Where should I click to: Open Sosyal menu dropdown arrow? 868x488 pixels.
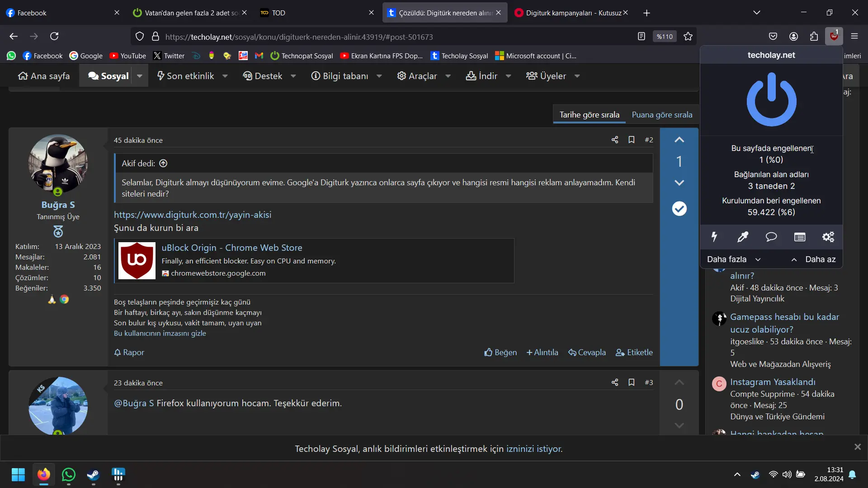pyautogui.click(x=140, y=76)
